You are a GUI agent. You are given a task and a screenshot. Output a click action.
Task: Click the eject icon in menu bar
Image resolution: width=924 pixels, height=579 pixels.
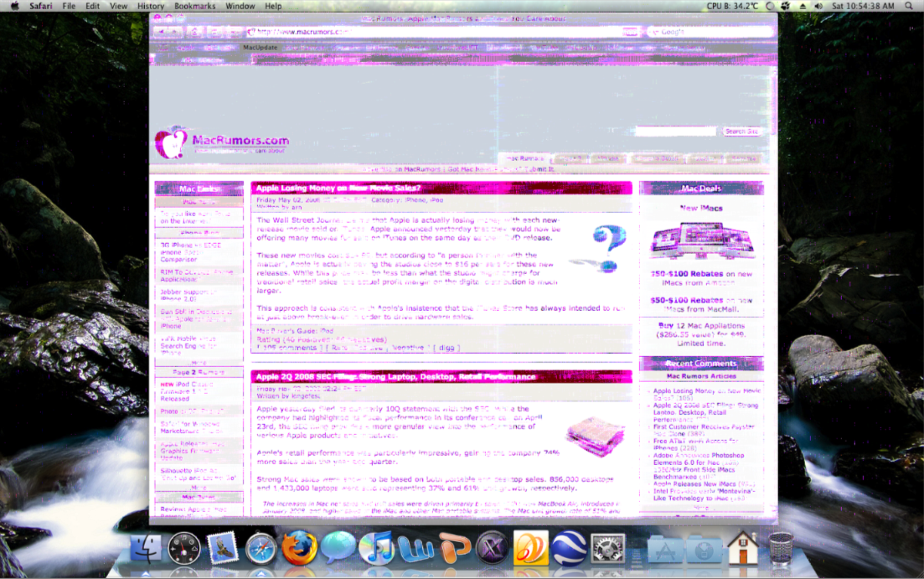click(803, 6)
